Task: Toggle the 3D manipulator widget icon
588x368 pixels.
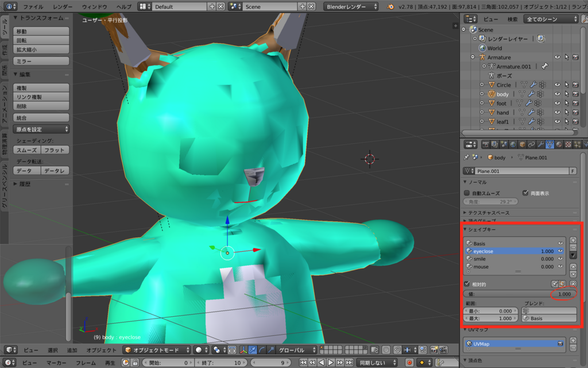Action: pos(243,350)
